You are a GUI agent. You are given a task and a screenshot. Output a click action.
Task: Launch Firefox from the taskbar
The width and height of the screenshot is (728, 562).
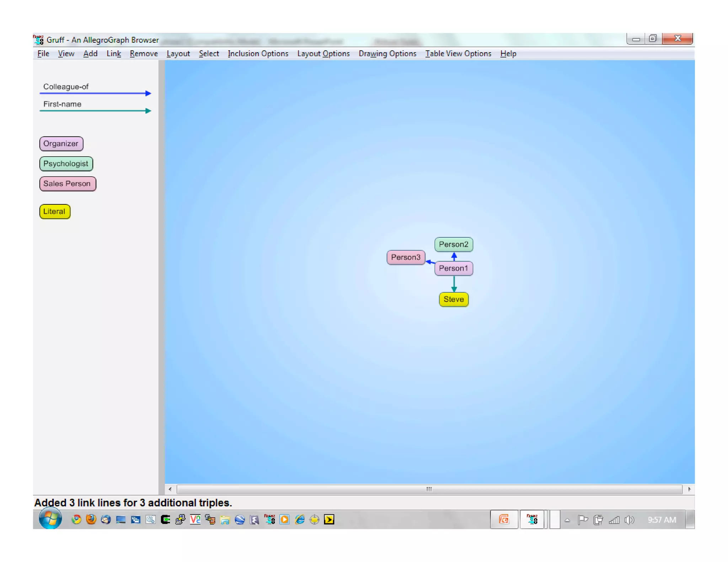[x=91, y=520]
